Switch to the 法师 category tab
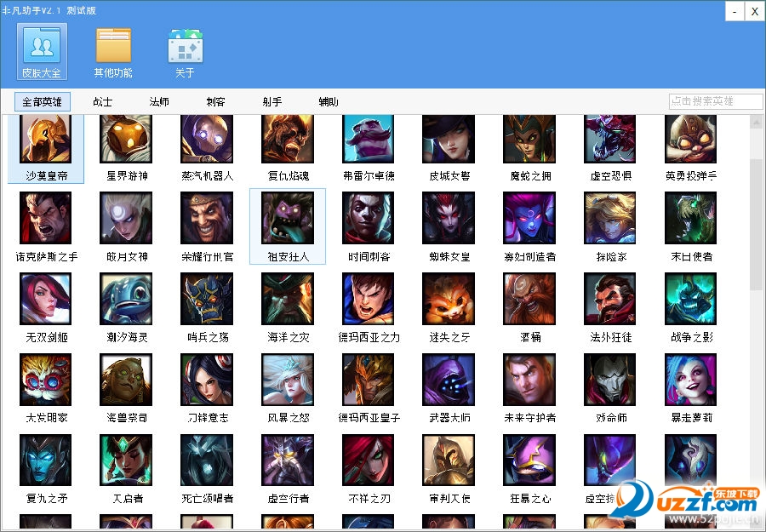The image size is (766, 532). pyautogui.click(x=159, y=101)
